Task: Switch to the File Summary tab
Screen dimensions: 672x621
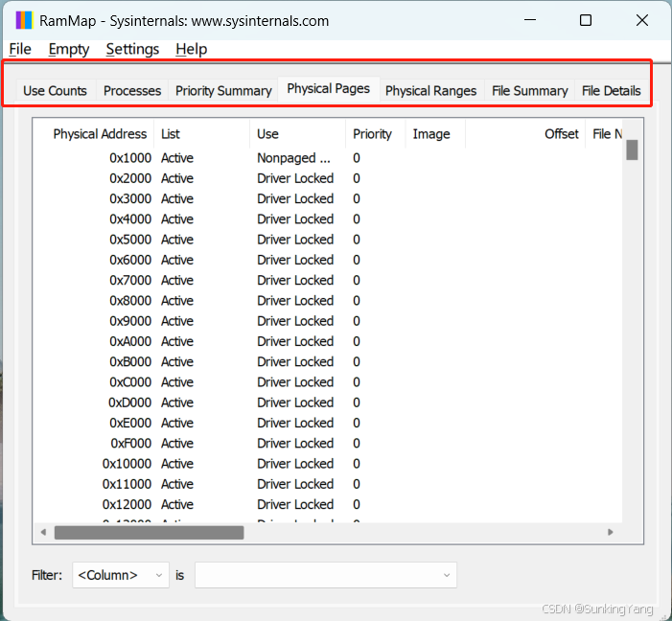Action: (530, 90)
